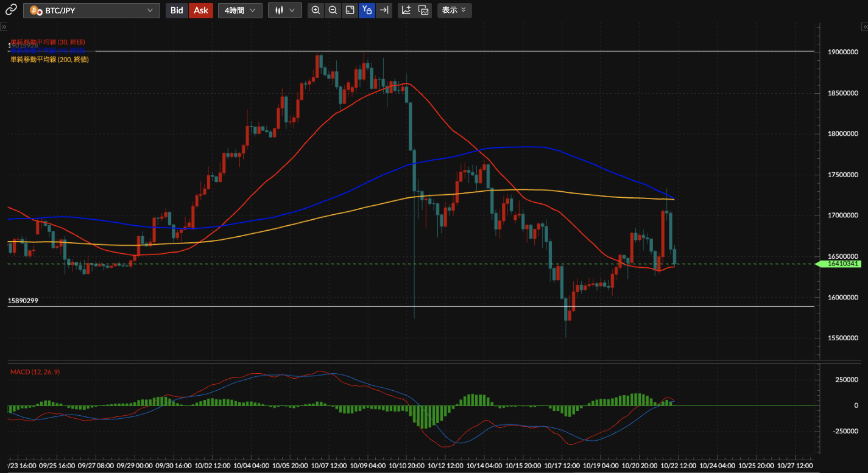Switch price display to Bid
This screenshot has height=473, width=868.
pos(177,10)
